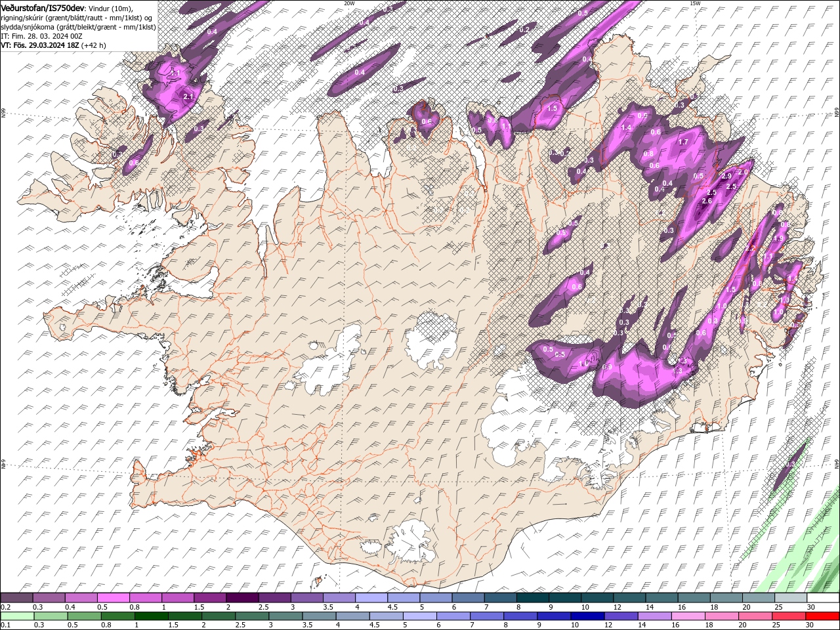Click the 2.6 precipitation value on the map
Image resolution: width=840 pixels, height=630 pixels.
(x=707, y=201)
